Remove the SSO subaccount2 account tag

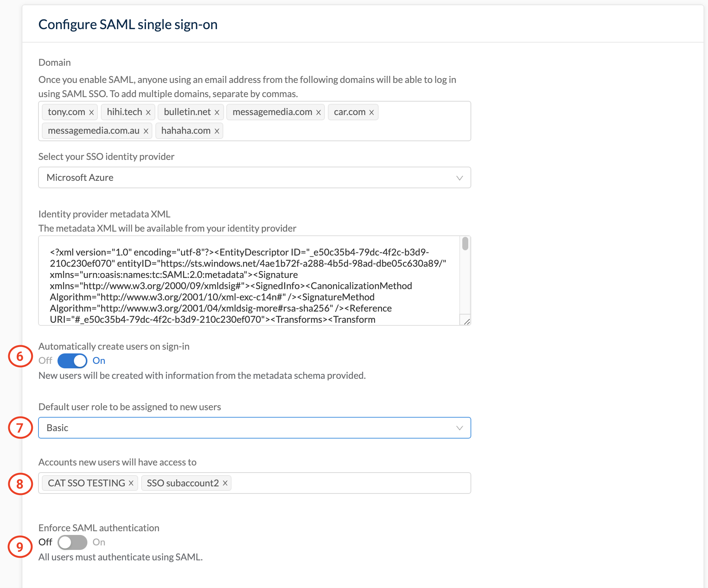point(225,483)
